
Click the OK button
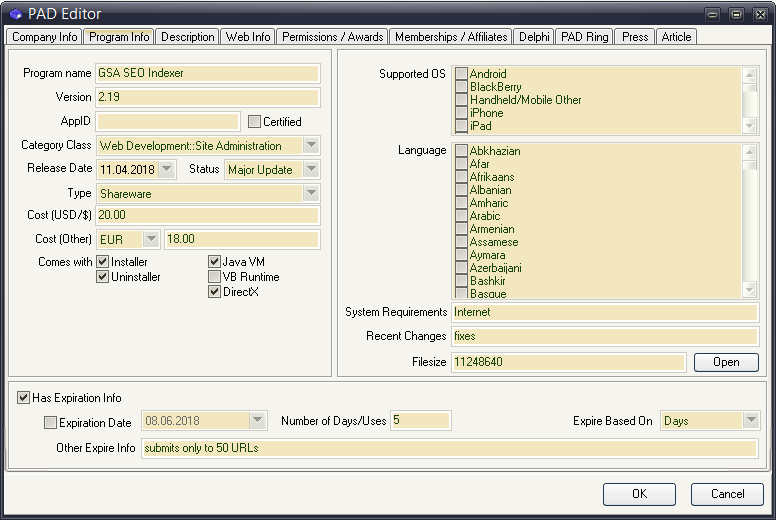pyautogui.click(x=639, y=494)
